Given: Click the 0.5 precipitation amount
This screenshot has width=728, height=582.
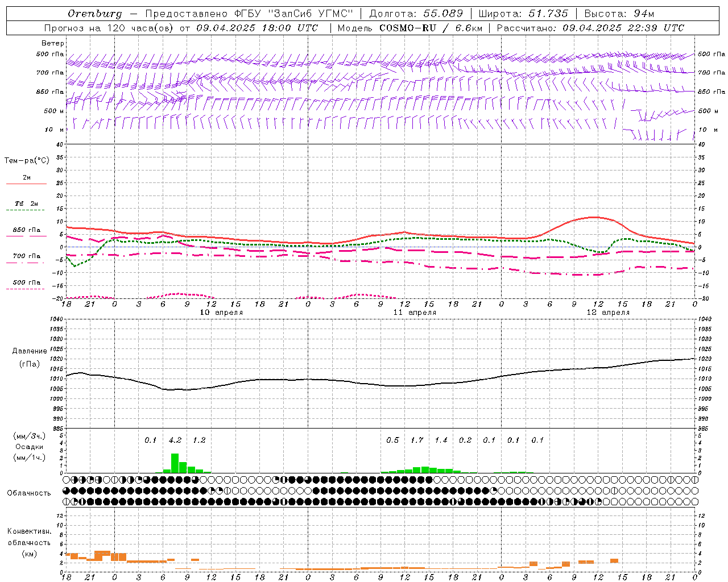Looking at the screenshot, I should (x=392, y=440).
